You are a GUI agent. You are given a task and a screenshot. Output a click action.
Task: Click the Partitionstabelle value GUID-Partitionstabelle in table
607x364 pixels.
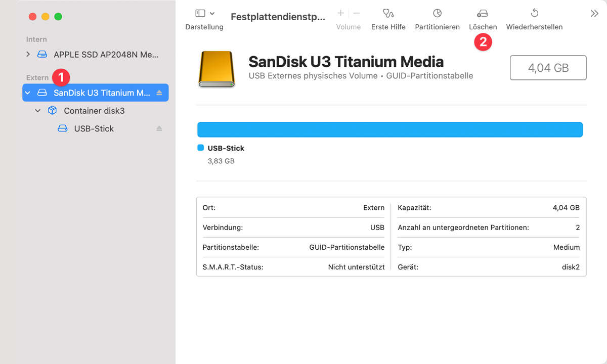click(x=347, y=247)
